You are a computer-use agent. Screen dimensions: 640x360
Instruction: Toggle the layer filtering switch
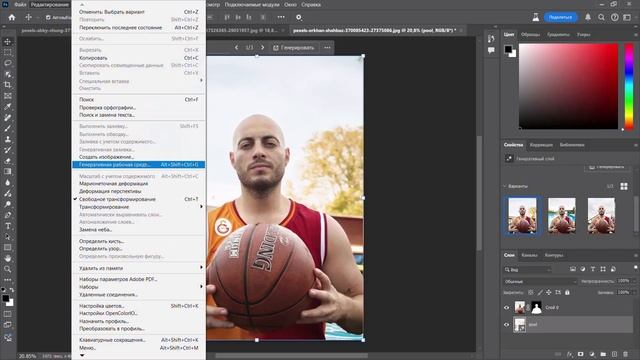coord(635,268)
